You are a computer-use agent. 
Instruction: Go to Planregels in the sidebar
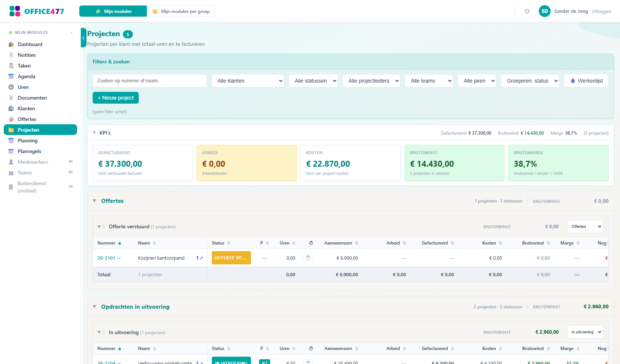coord(41,151)
